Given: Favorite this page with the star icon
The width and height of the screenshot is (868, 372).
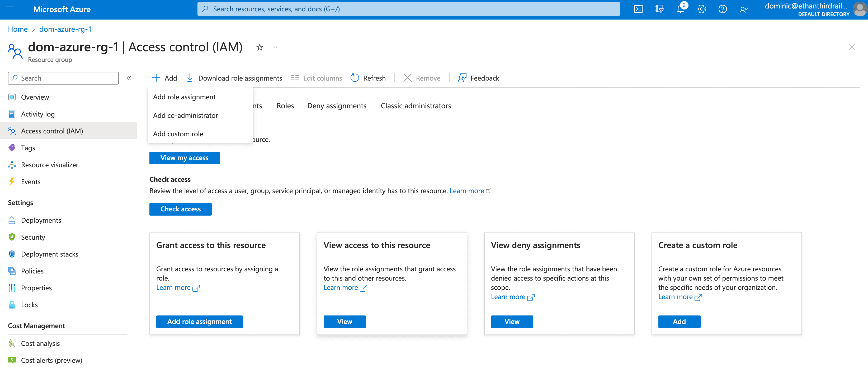Looking at the screenshot, I should point(260,47).
